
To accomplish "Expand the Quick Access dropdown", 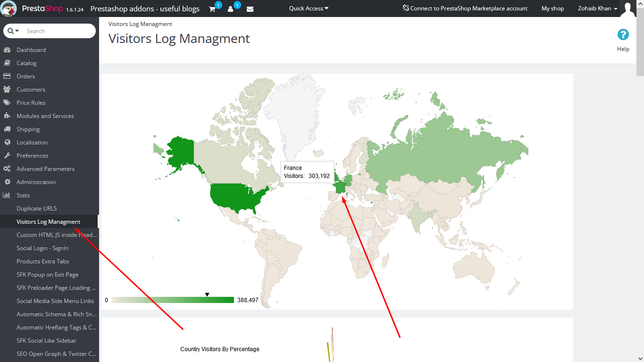I will (309, 8).
